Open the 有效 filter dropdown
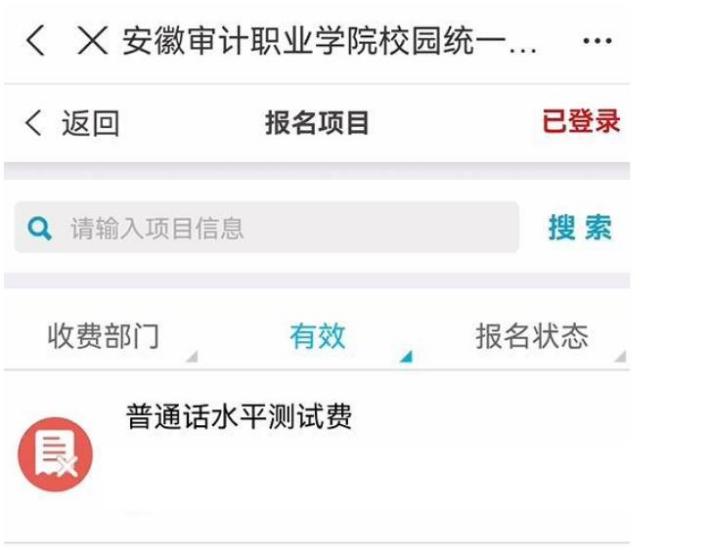Screen dimensions: 708x555 tap(317, 336)
